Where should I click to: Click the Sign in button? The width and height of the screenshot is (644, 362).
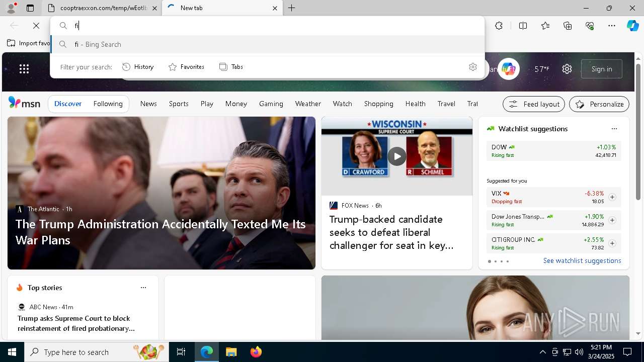[602, 69]
